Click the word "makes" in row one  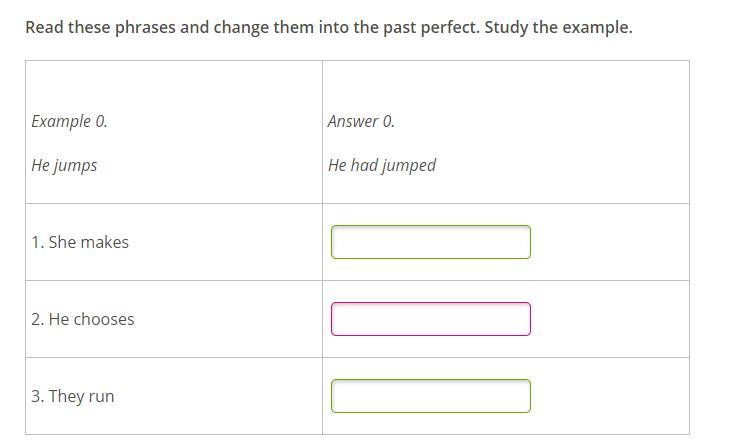[104, 242]
